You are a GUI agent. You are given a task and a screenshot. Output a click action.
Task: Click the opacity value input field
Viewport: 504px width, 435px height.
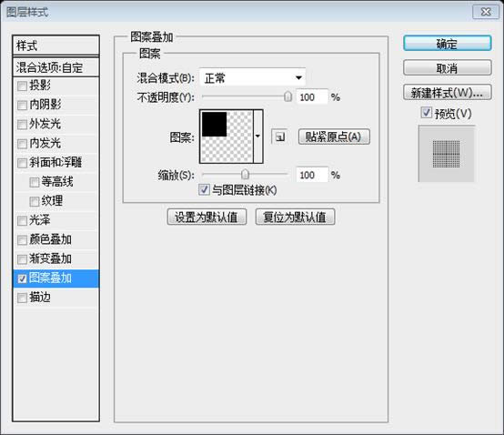[x=312, y=96]
